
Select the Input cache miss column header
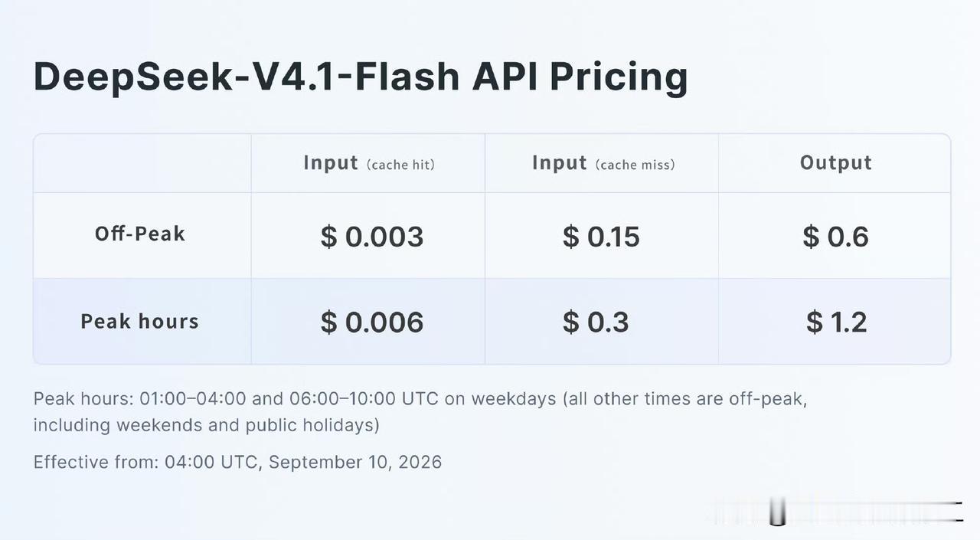tap(603, 163)
